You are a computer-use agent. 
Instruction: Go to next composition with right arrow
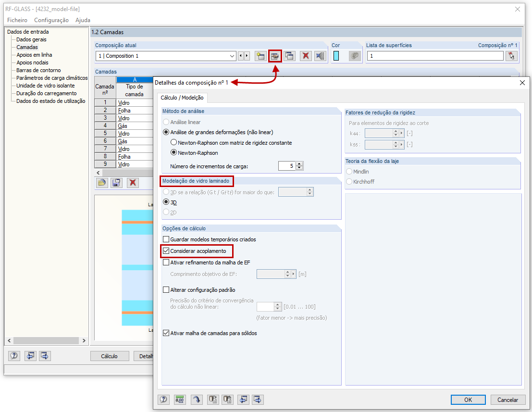pyautogui.click(x=247, y=56)
